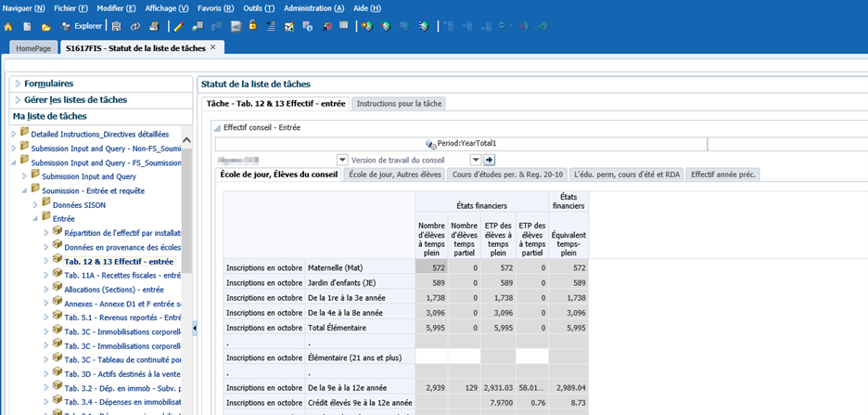
Task: Click the blue Go arrow button
Action: click(489, 160)
